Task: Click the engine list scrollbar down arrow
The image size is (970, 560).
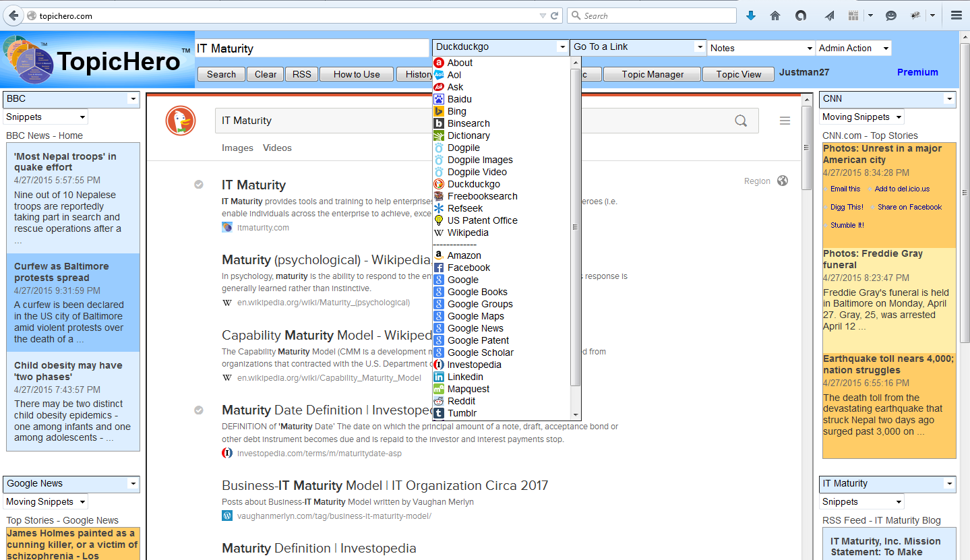Action: 576,414
